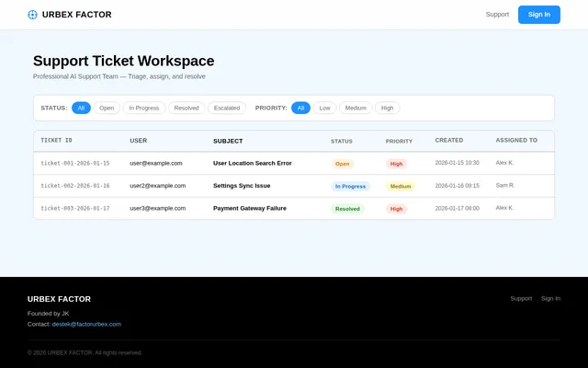Filter tickets by High priority
The width and height of the screenshot is (588, 368).
pyautogui.click(x=387, y=108)
